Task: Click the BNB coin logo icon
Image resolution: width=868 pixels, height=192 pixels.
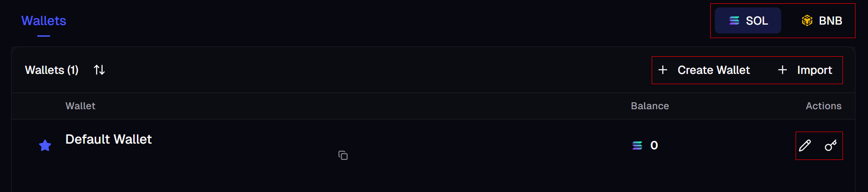Action: (807, 21)
